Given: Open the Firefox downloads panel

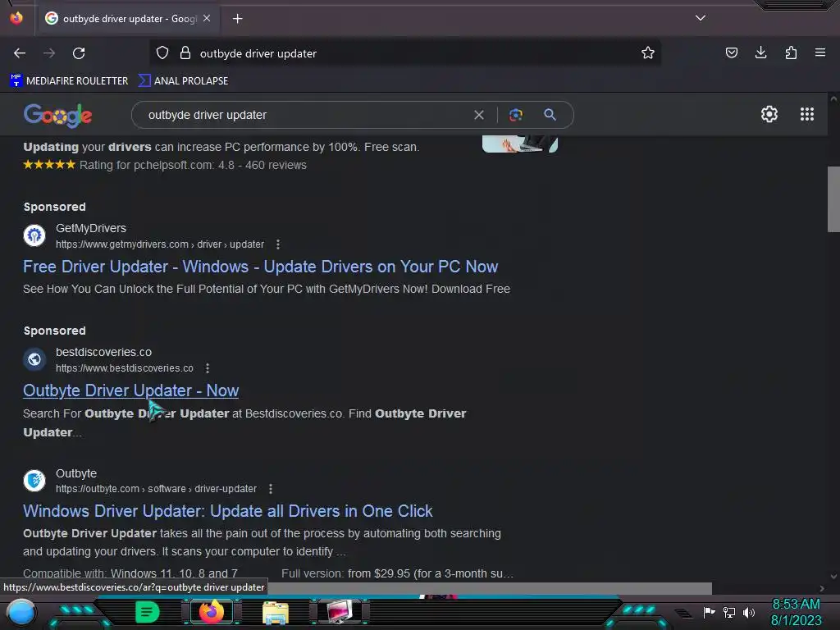Looking at the screenshot, I should (760, 52).
